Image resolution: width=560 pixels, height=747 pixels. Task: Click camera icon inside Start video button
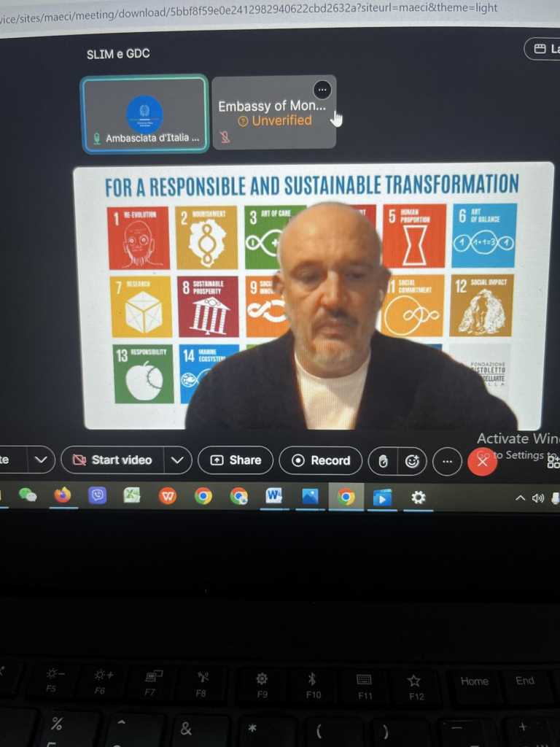[79, 460]
